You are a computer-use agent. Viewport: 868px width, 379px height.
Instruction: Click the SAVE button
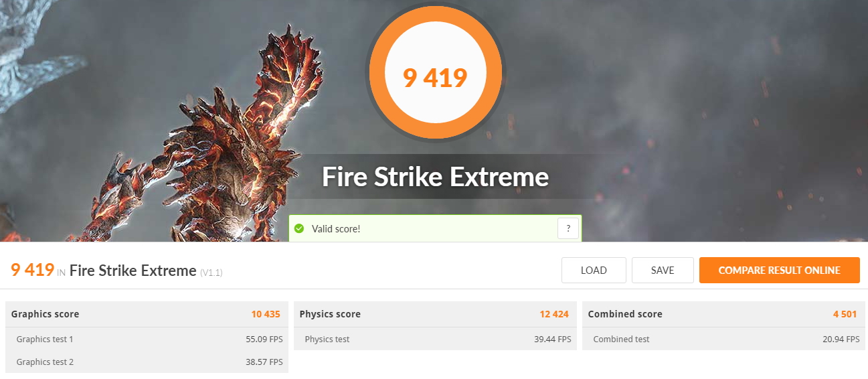pos(663,271)
